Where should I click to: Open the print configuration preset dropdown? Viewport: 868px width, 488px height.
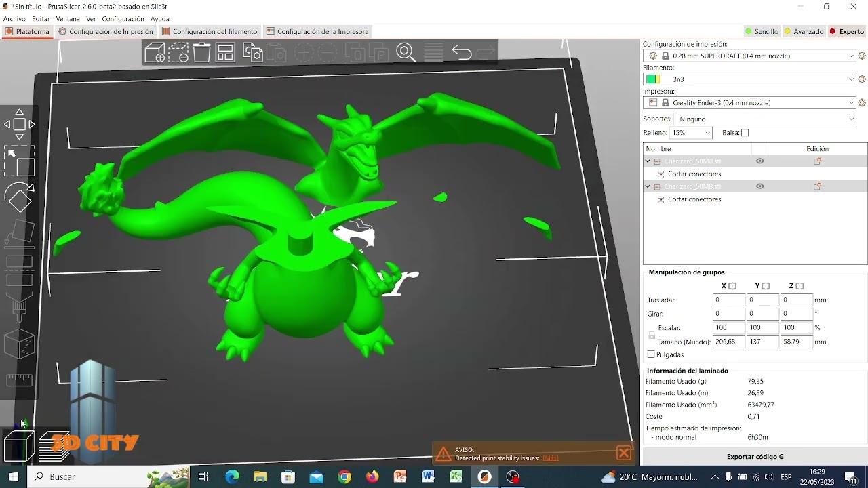click(749, 56)
